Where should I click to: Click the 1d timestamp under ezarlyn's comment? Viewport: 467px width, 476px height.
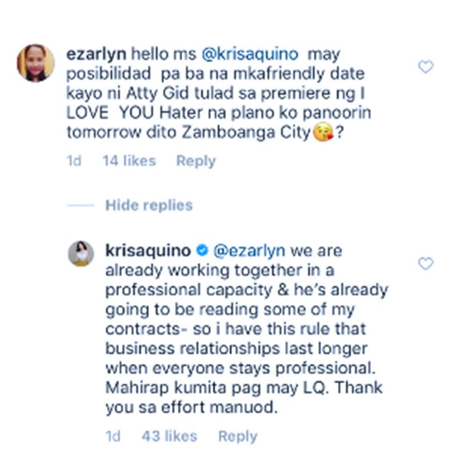click(74, 161)
